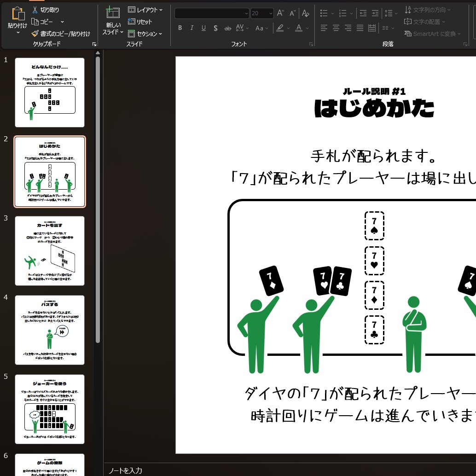Open the Paste (貼り付け) dropdown arrow
The width and height of the screenshot is (476, 476).
point(18,32)
